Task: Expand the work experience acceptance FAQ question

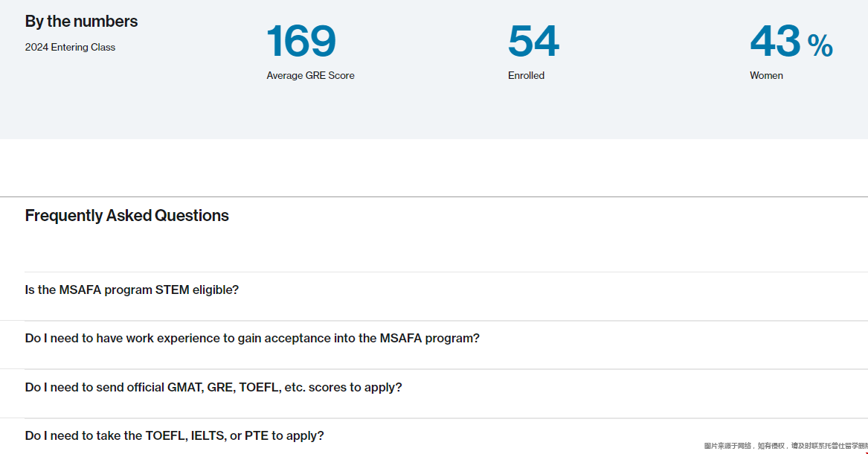Action: [252, 339]
